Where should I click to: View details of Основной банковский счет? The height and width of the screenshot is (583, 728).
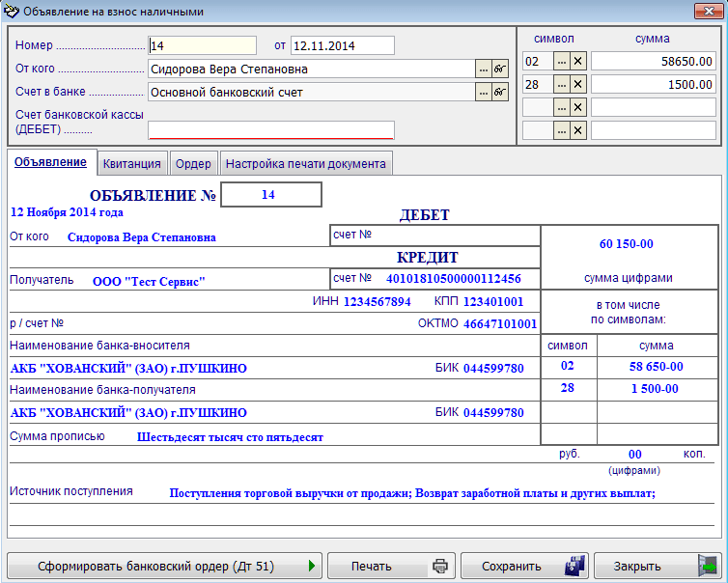[x=500, y=92]
